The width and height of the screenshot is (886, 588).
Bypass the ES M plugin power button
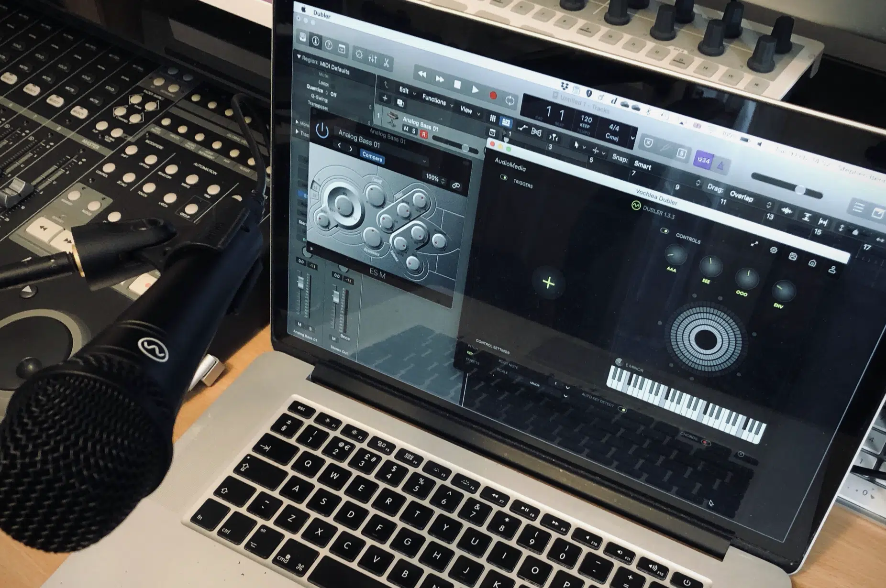pos(322,130)
